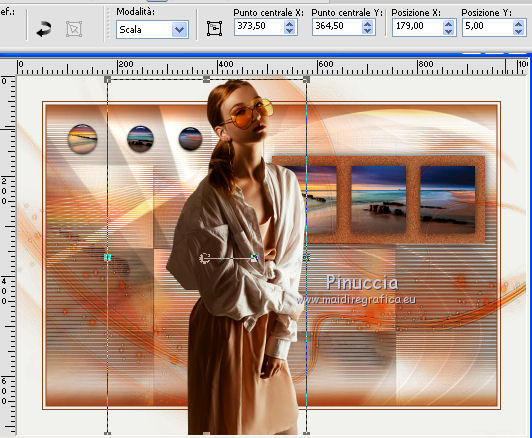This screenshot has width=532, height=438.
Task: Click the middle framed seascape picture
Action: click(379, 199)
